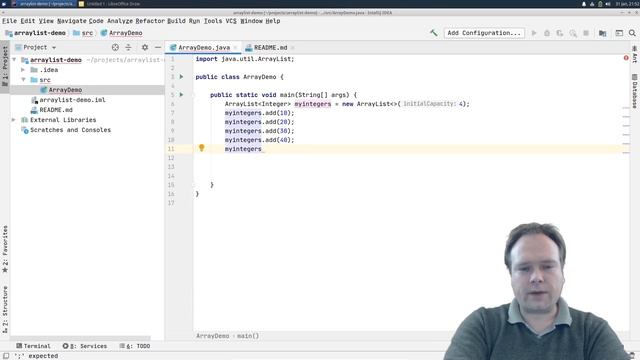The width and height of the screenshot is (640, 360).
Task: Collapse the arraylist-demo root node
Action: 15,60
